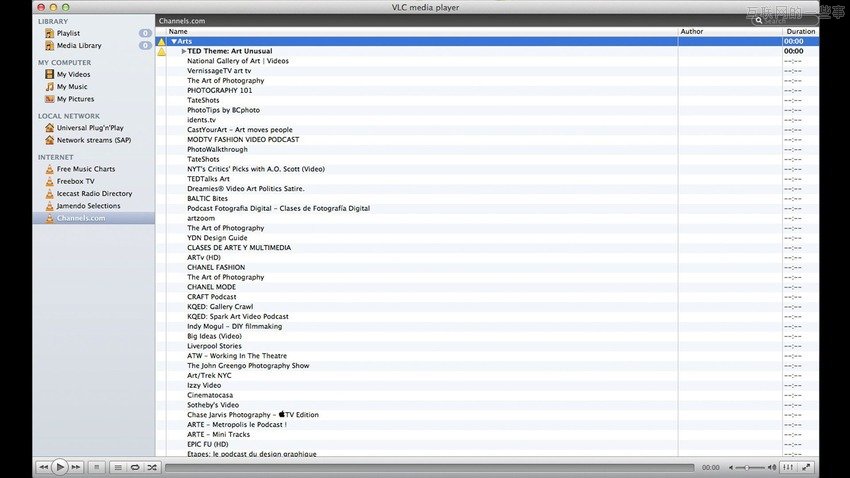
Task: Open the audio effects equalizer button
Action: tap(788, 467)
